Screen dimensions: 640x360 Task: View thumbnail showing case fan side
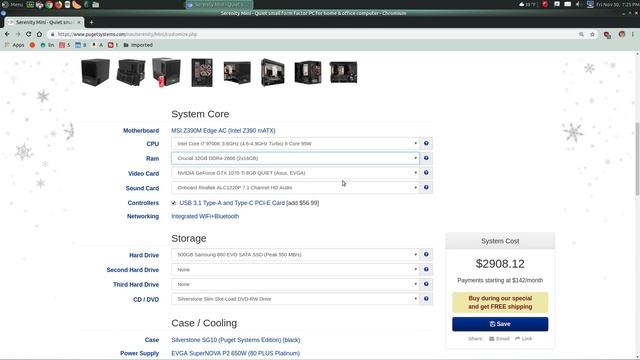click(202, 73)
